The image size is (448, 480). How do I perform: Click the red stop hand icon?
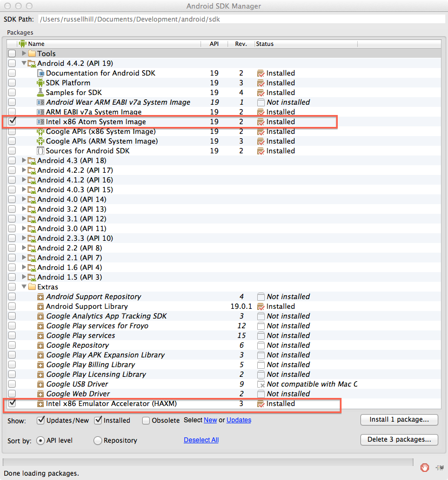pyautogui.click(x=425, y=468)
